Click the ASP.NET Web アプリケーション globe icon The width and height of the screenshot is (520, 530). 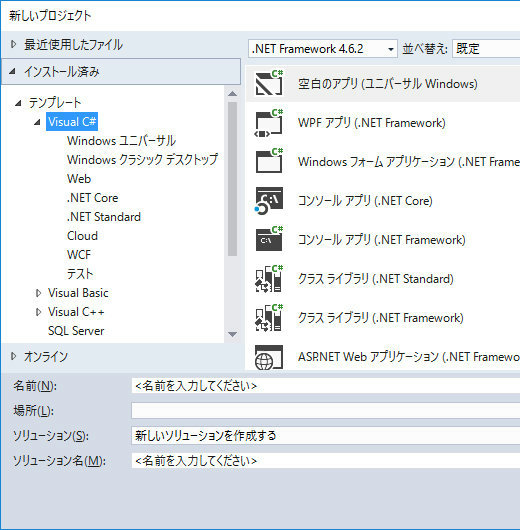coord(269,357)
